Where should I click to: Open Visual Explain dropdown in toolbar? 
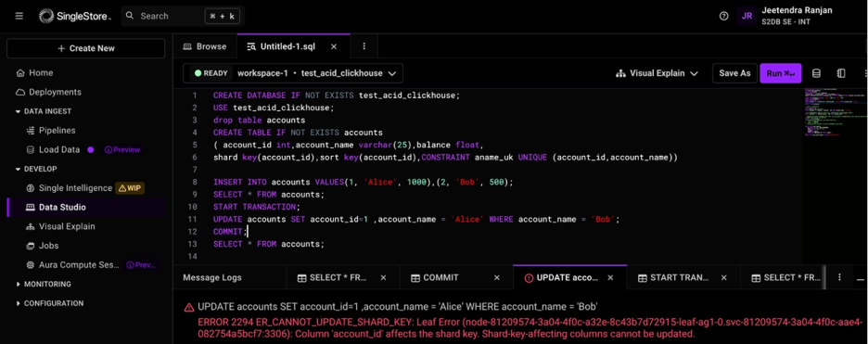click(657, 73)
